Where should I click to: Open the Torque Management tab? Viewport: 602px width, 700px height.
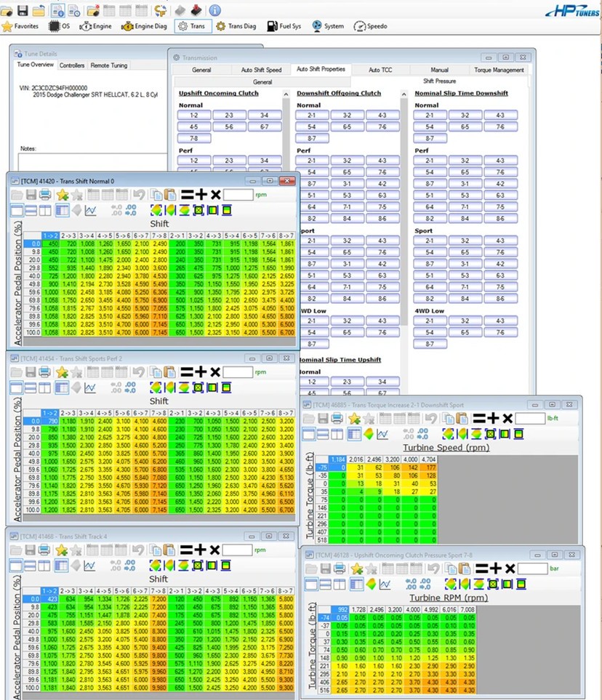[x=499, y=70]
